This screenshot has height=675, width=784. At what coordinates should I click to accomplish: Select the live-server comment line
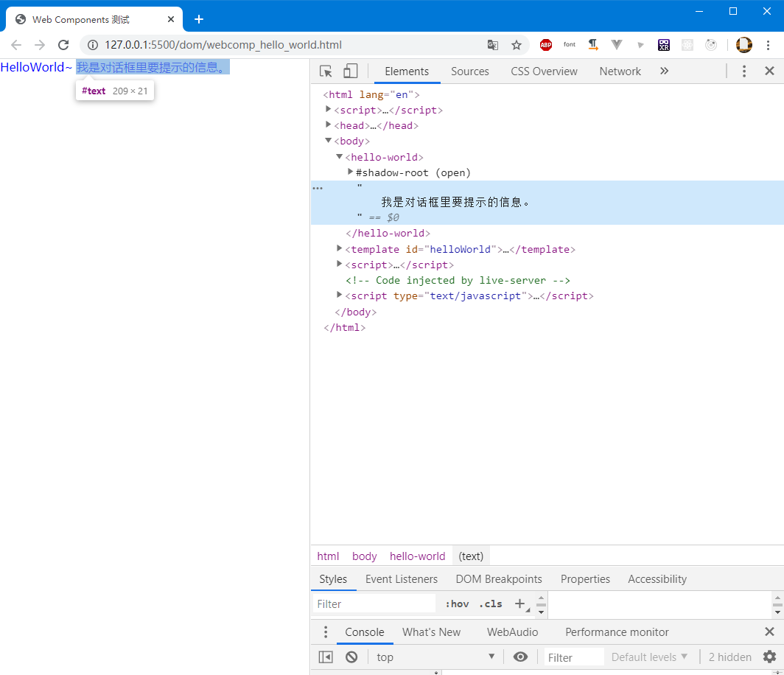coord(458,281)
